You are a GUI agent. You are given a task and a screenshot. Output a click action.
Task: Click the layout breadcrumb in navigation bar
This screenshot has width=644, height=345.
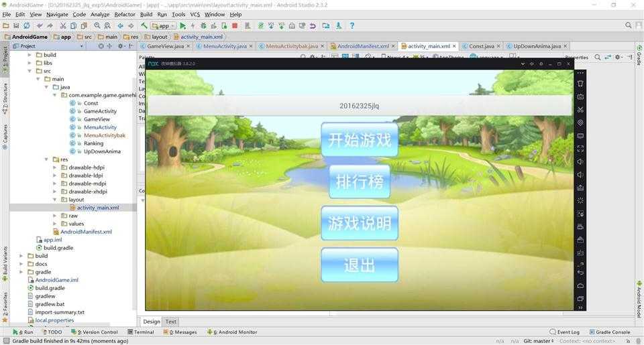(x=160, y=37)
